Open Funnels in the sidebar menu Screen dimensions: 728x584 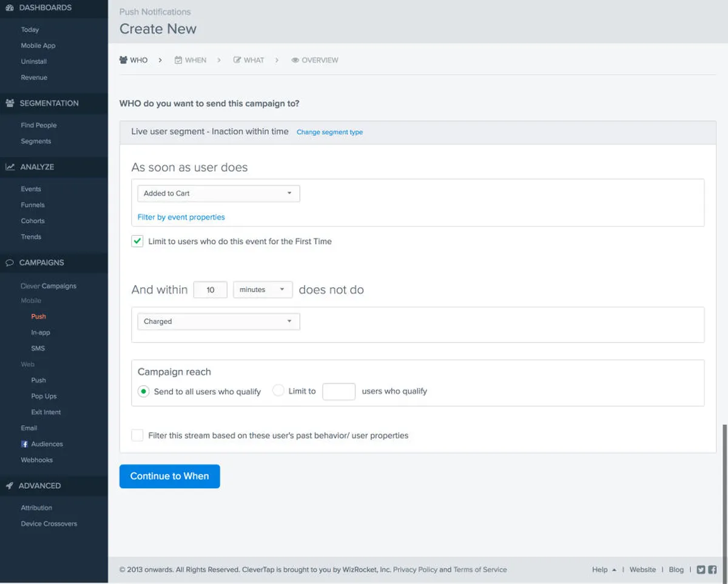(x=33, y=205)
